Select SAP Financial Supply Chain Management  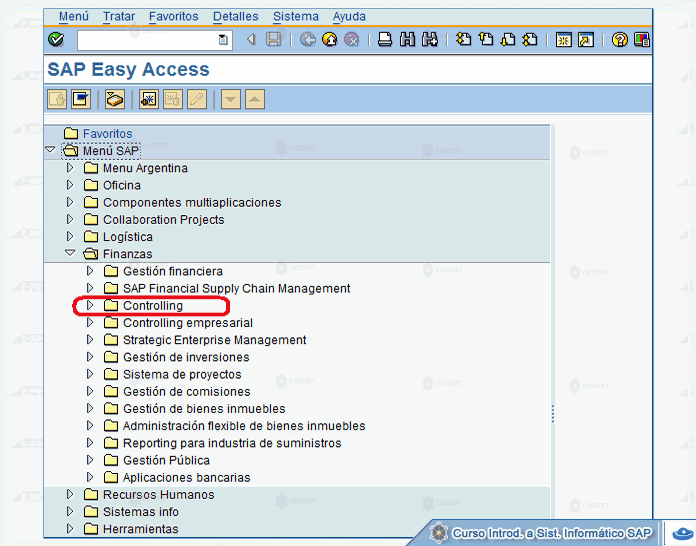tap(237, 289)
